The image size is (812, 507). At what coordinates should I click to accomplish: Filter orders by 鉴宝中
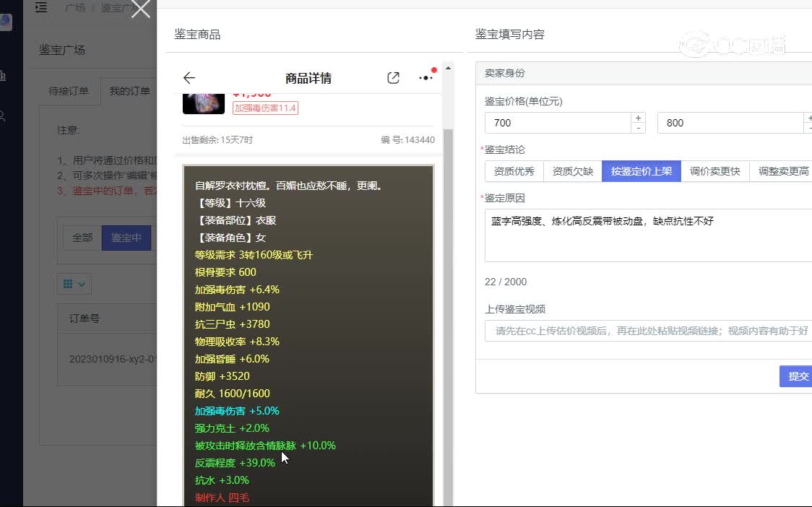(126, 238)
